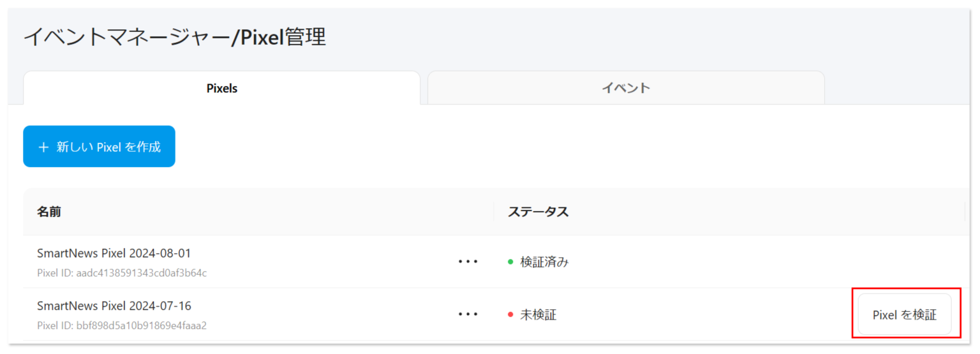This screenshot has height=354, width=980.
Task: Open the more options menu for SmartNews Pixel 2024-08-01
Action: pos(468,262)
